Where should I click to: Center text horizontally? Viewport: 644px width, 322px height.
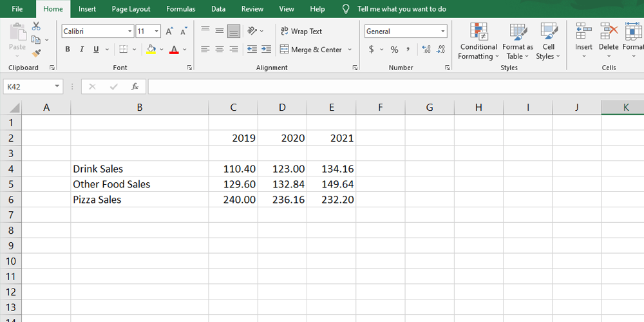coord(220,50)
